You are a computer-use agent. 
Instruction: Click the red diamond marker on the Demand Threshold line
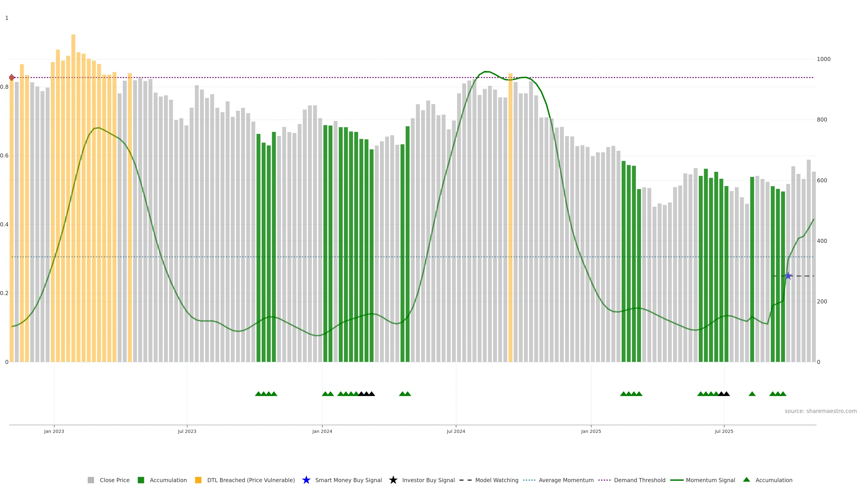(x=12, y=78)
